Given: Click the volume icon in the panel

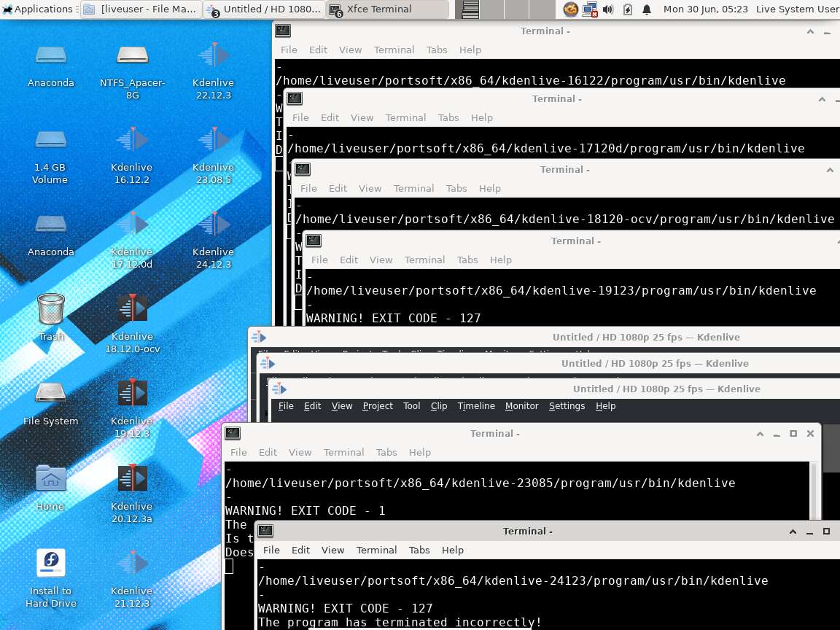Looking at the screenshot, I should pyautogui.click(x=608, y=9).
